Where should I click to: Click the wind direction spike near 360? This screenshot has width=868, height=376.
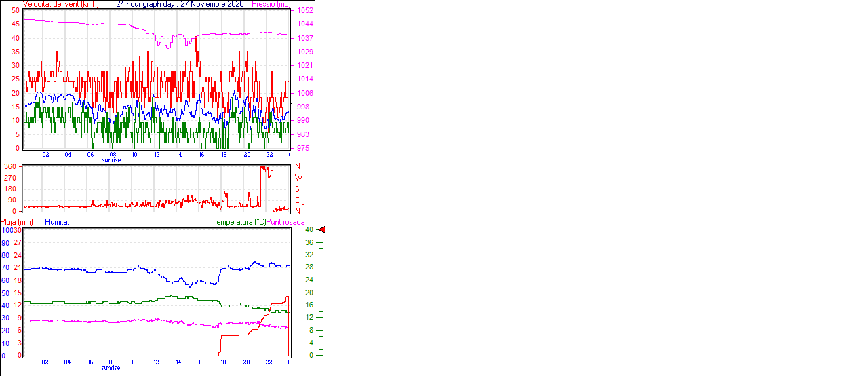point(264,168)
